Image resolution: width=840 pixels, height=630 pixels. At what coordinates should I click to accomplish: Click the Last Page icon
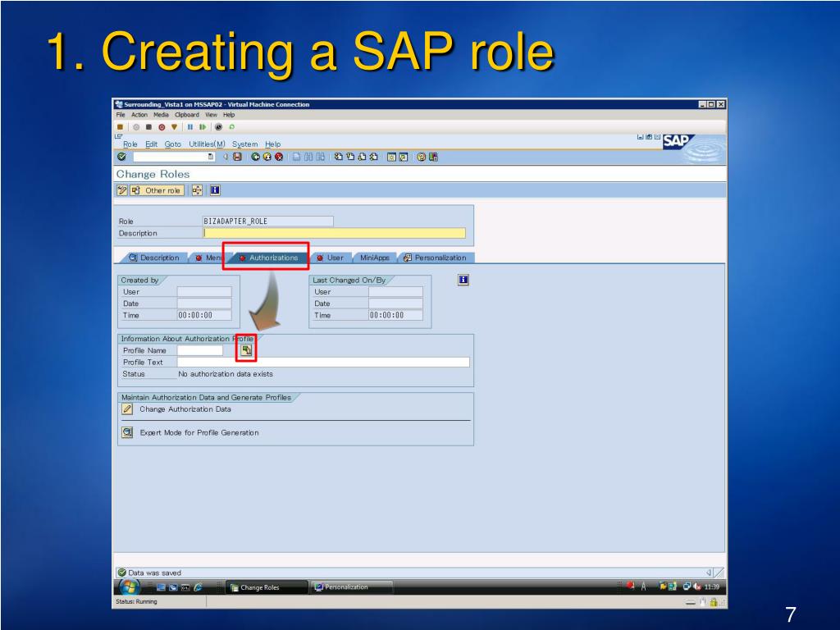373,157
